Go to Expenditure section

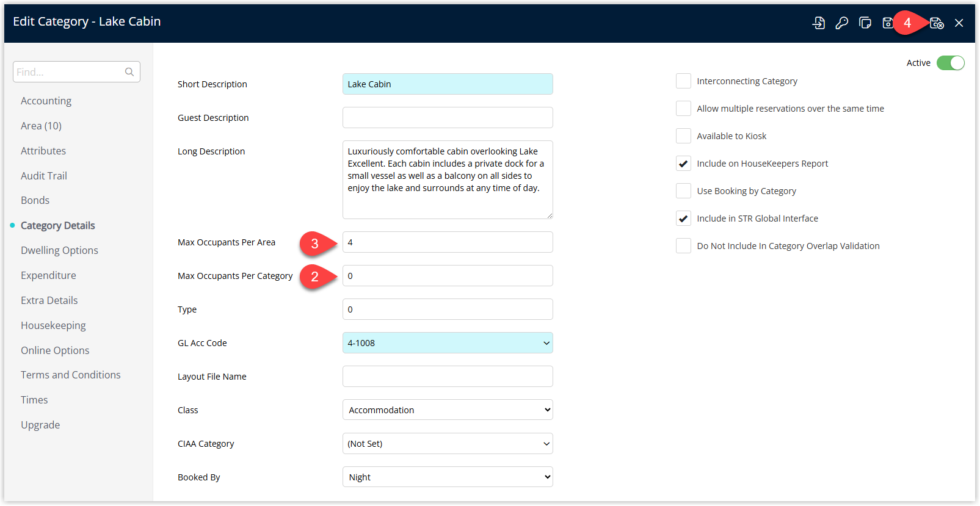tap(48, 275)
